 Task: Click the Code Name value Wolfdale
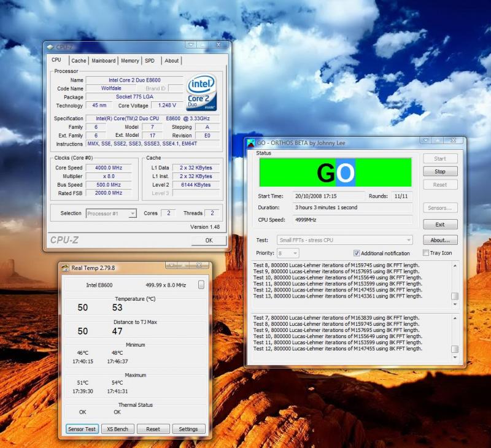(111, 88)
